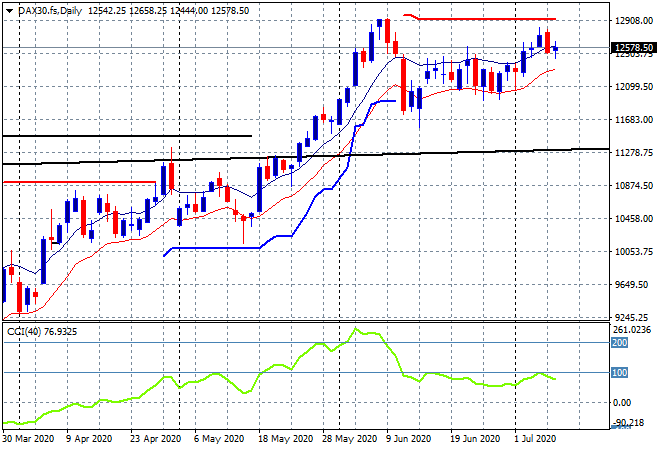
Task: Click the 9 Jun 2020 date label
Action: pyautogui.click(x=408, y=439)
